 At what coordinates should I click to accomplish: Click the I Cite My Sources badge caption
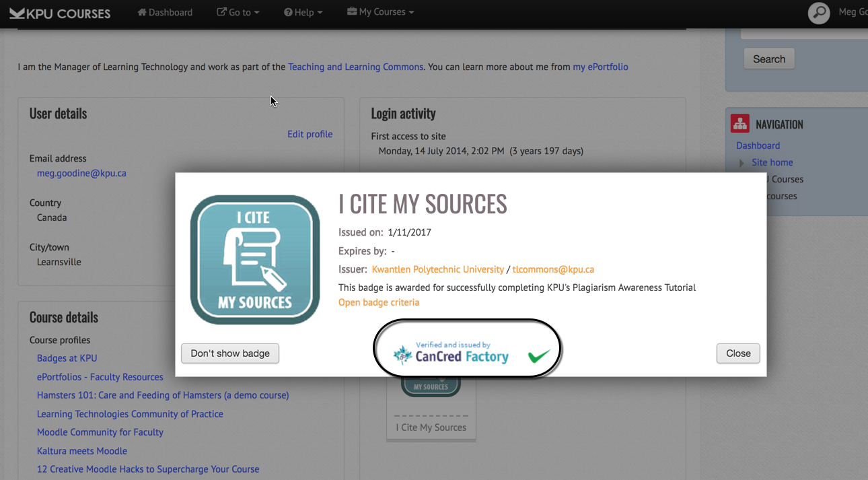pyautogui.click(x=431, y=427)
